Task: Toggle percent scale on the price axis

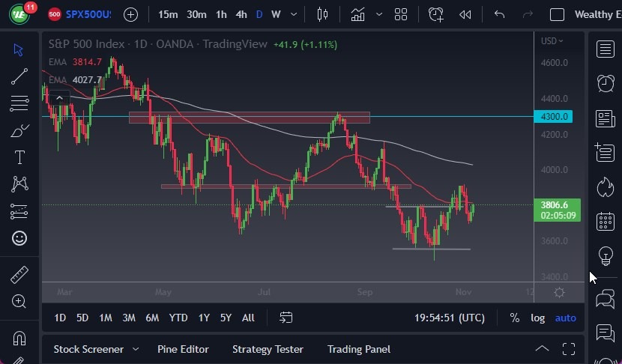Action: tap(515, 318)
